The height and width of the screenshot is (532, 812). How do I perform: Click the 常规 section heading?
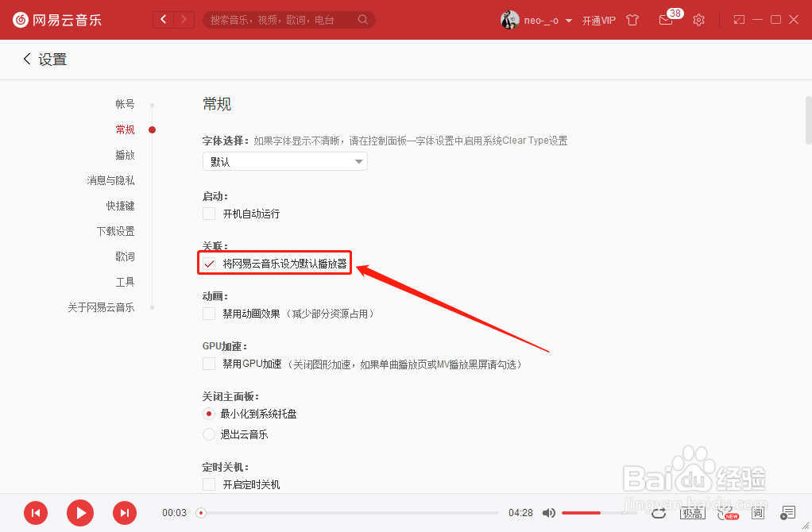[x=217, y=104]
